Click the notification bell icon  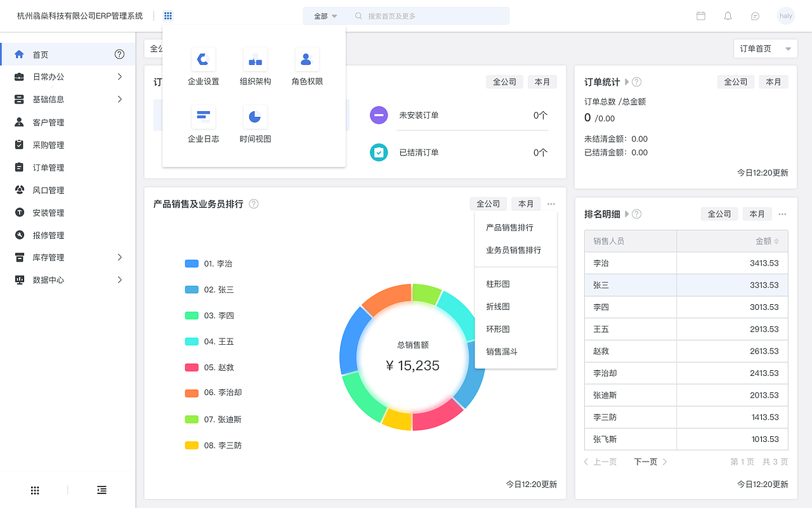click(728, 16)
